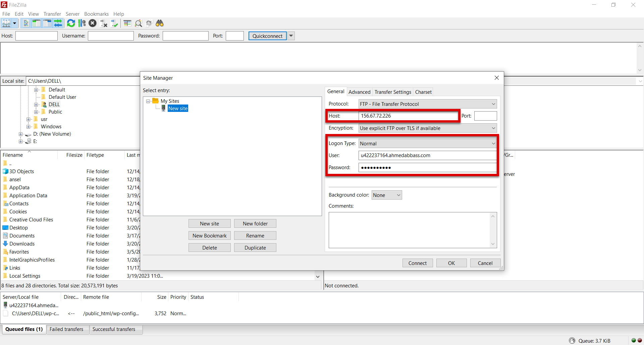Click the Duplicate button
644x345 pixels.
[x=255, y=248]
